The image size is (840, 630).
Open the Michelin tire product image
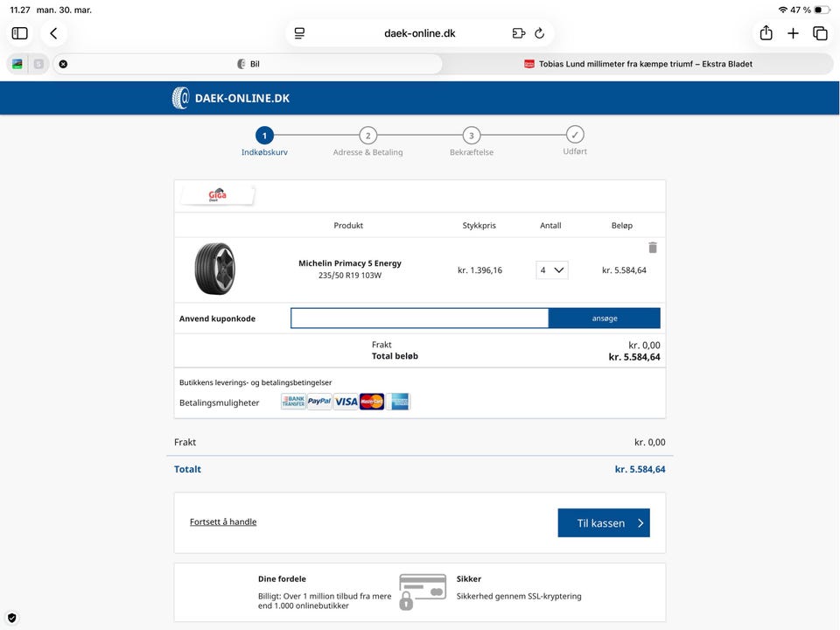tap(215, 269)
